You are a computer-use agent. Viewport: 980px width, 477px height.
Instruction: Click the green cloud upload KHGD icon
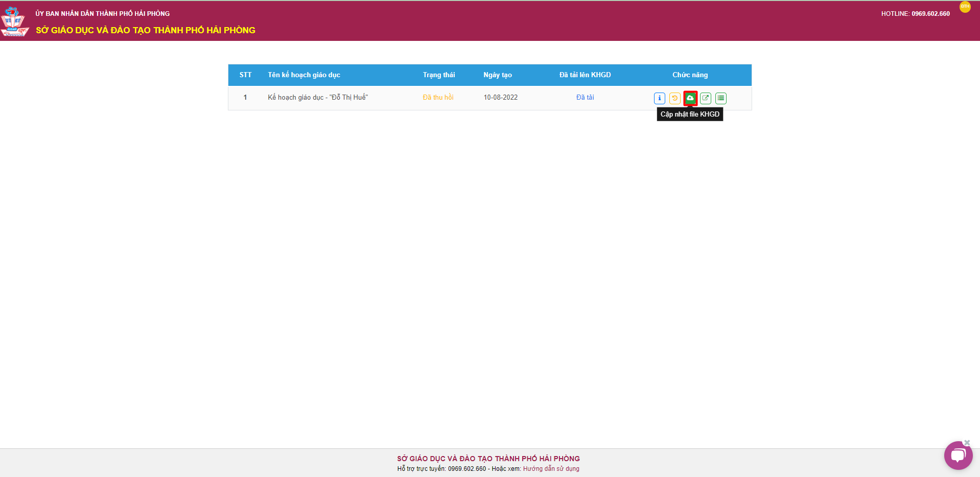tap(690, 98)
